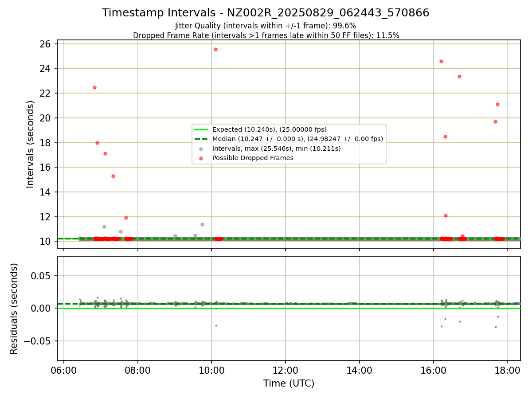Viewport: 532px width, 399px height.
Task: Click the 18:00 x-axis tick label
Action: (x=507, y=370)
